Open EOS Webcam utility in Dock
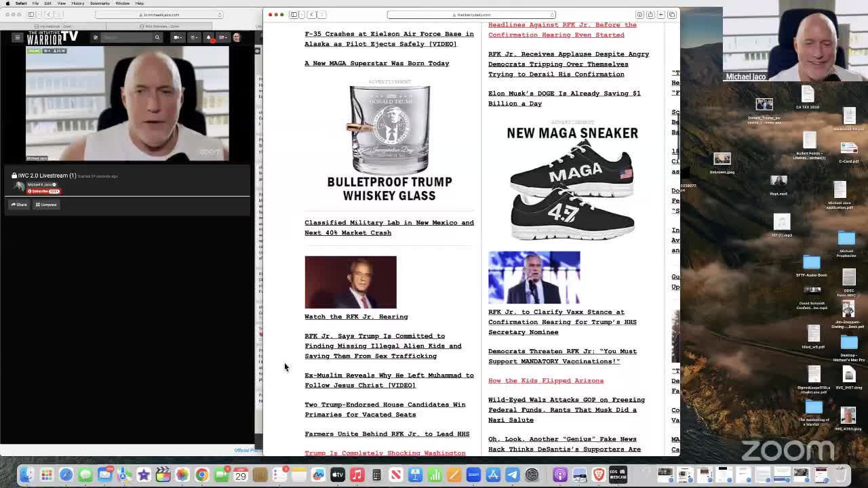 pyautogui.click(x=618, y=475)
